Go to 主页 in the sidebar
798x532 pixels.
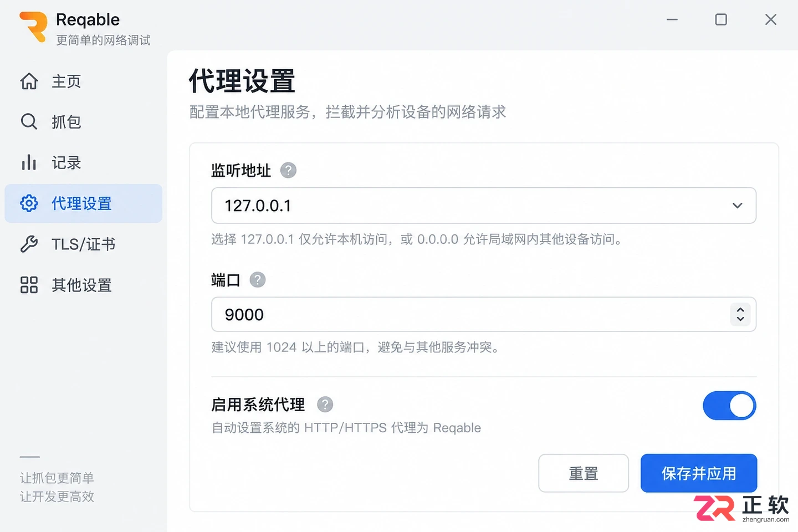click(83, 81)
